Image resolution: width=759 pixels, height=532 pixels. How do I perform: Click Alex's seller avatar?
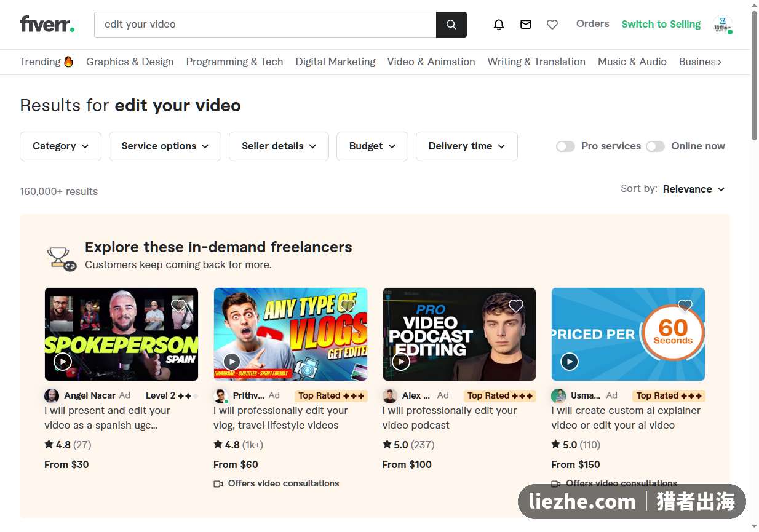pos(390,395)
